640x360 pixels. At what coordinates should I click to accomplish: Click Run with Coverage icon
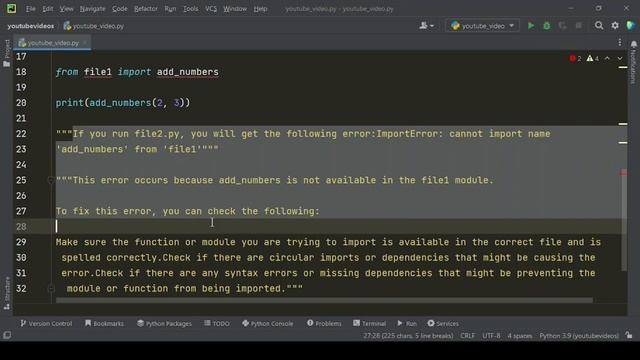pos(562,26)
